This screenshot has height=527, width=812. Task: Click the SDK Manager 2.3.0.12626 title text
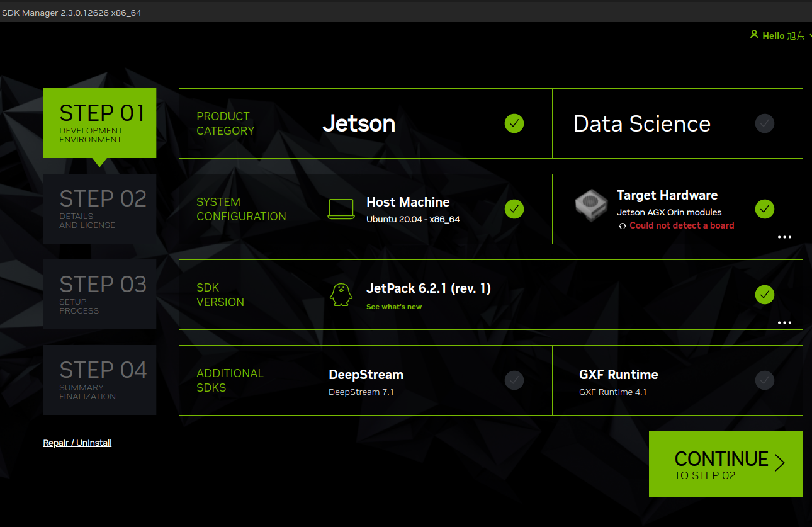pos(71,13)
